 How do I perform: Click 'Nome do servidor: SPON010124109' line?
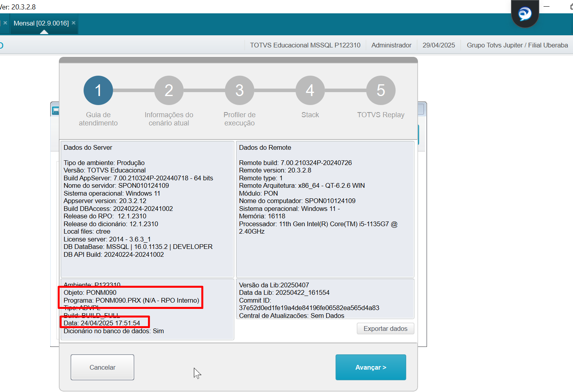click(117, 185)
